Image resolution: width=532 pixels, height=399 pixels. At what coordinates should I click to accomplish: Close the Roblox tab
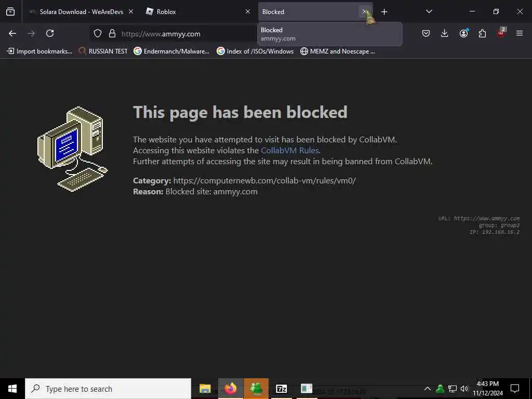(x=248, y=12)
